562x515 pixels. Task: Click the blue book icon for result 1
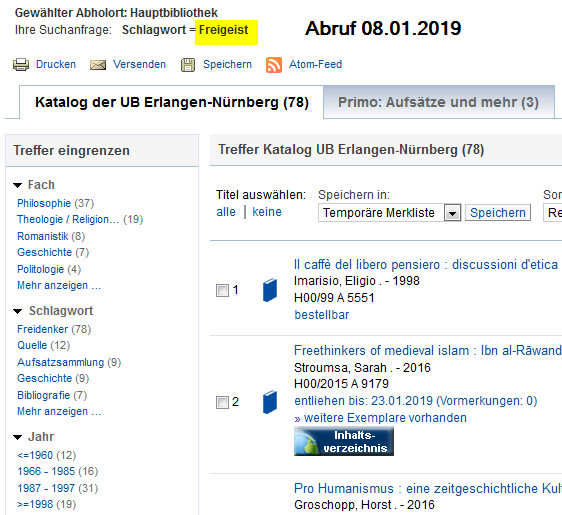coord(270,290)
